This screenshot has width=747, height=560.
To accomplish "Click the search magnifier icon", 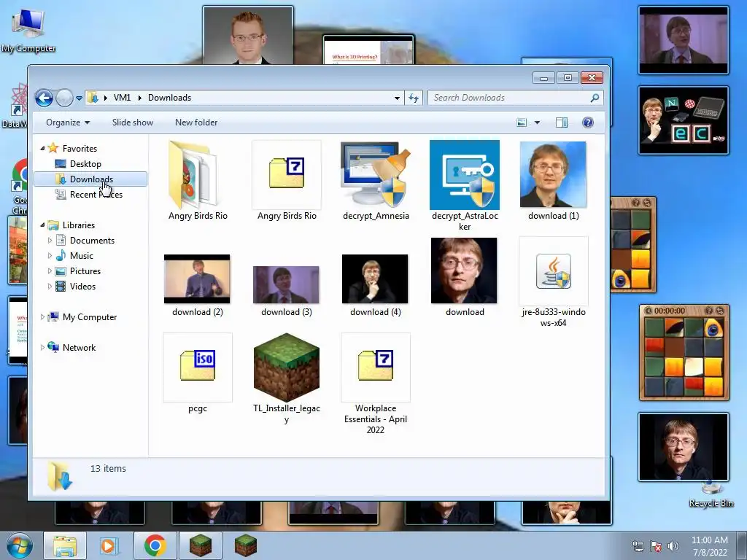I will (x=595, y=98).
